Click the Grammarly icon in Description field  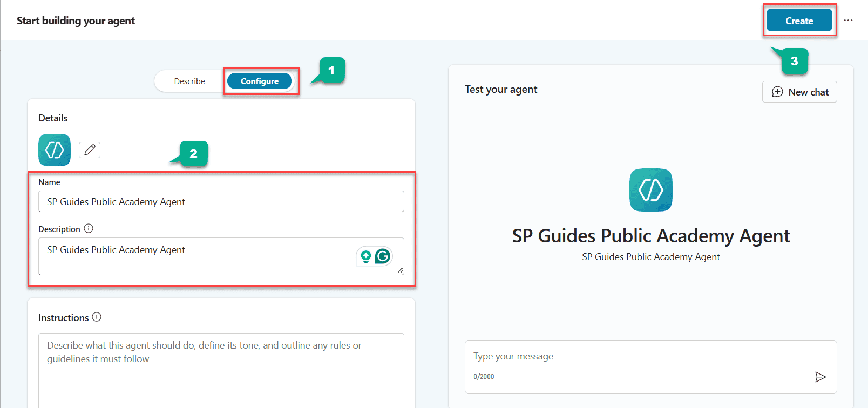[x=383, y=256]
